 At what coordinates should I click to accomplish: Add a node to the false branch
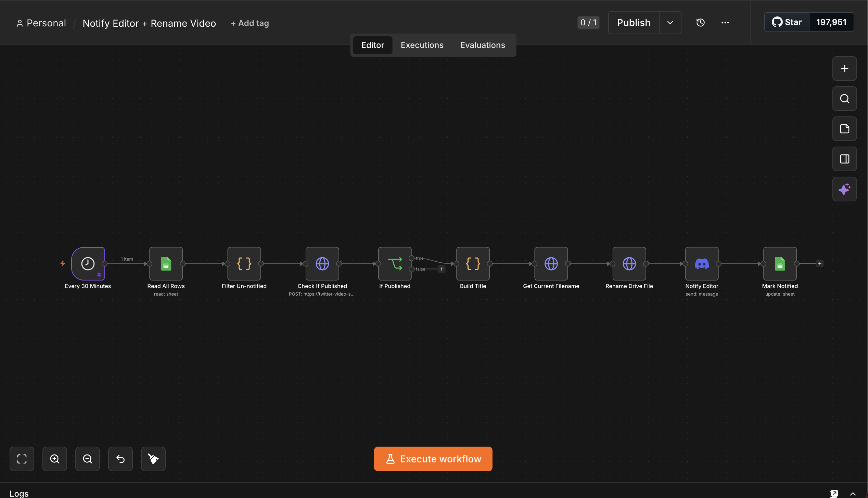pyautogui.click(x=442, y=269)
